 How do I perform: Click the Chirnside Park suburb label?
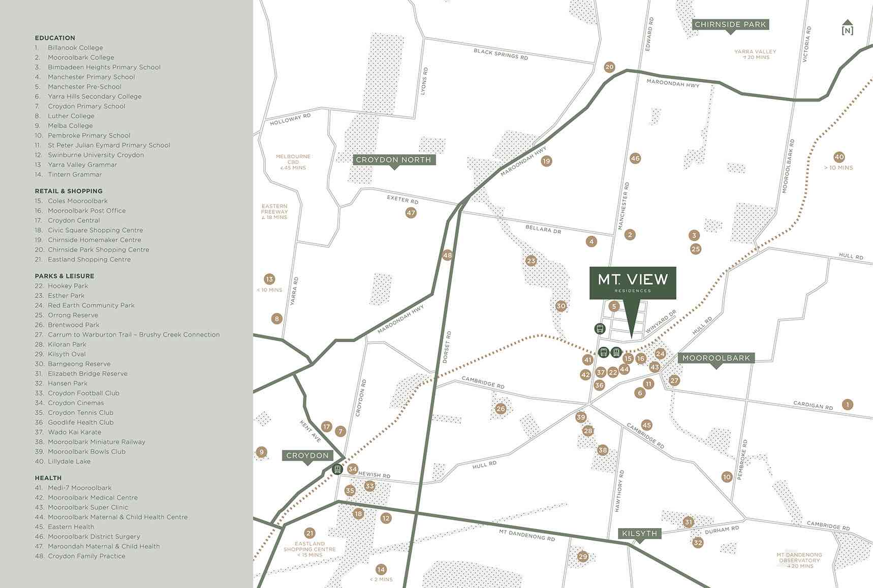coord(730,24)
